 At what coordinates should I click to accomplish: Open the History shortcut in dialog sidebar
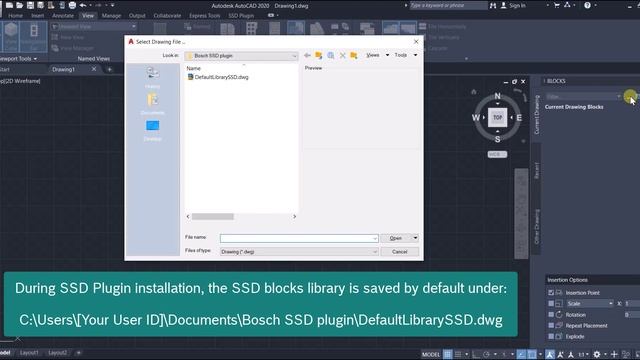153,77
